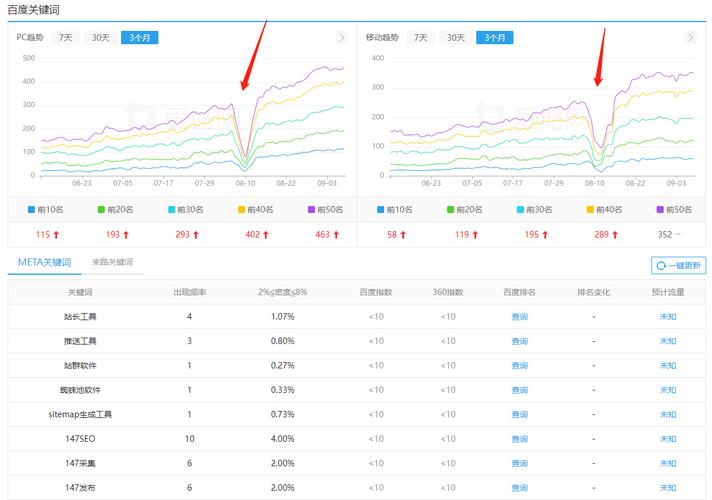Click the red up arrow beside 463
This screenshot has width=712, height=500.
coord(336,235)
